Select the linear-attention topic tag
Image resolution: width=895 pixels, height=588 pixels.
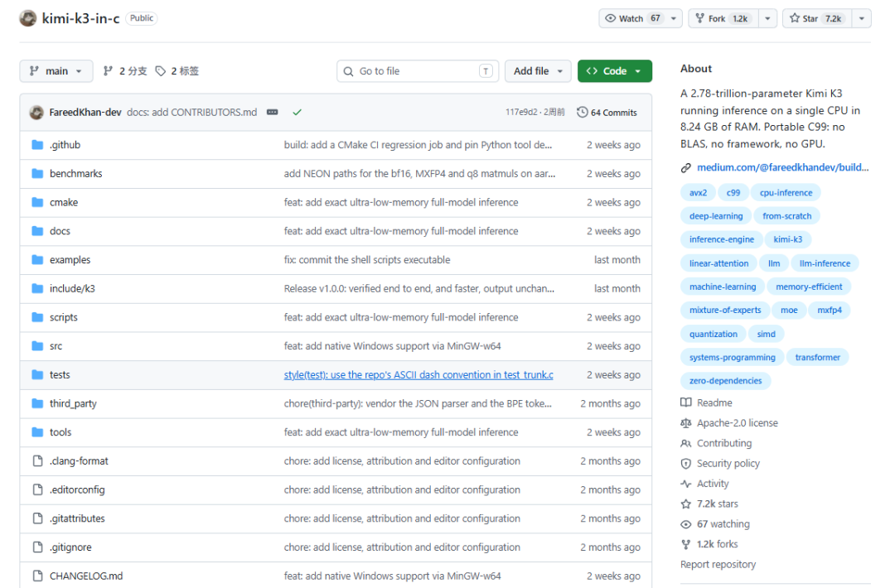coord(718,263)
